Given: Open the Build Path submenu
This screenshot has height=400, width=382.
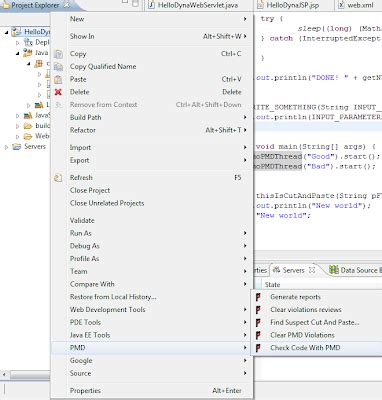Looking at the screenshot, I should pos(152,117).
